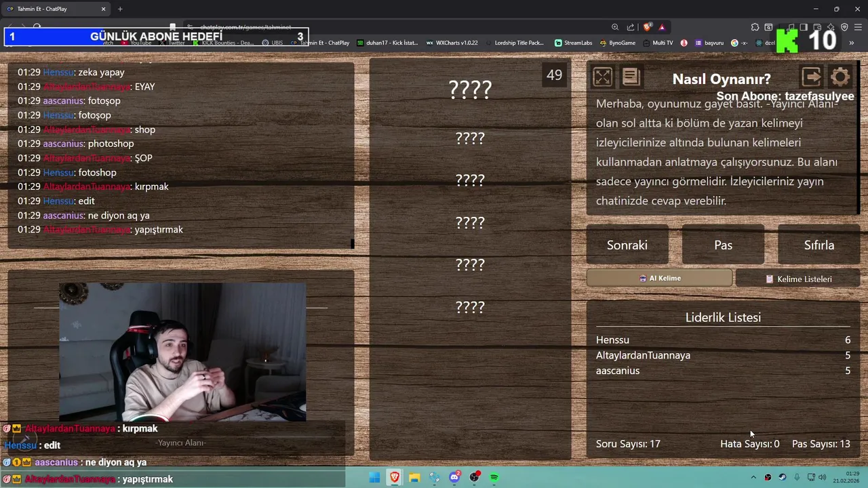Viewport: 868px width, 488px height.
Task: Open network display icon in system tray
Action: coord(810,477)
